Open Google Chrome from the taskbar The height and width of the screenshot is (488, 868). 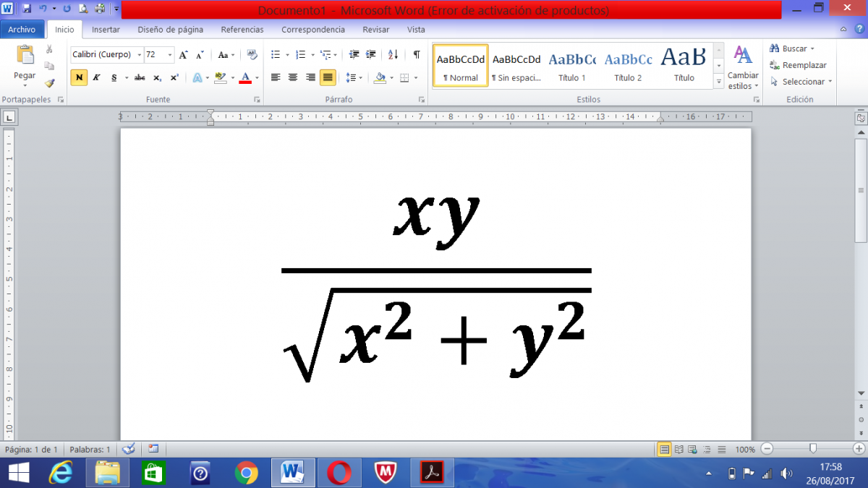point(247,473)
